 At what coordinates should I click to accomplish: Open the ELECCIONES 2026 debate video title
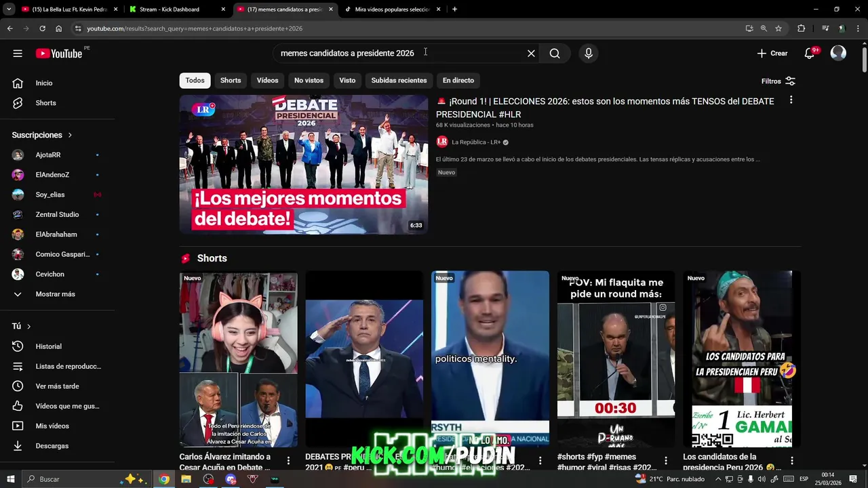click(x=605, y=108)
